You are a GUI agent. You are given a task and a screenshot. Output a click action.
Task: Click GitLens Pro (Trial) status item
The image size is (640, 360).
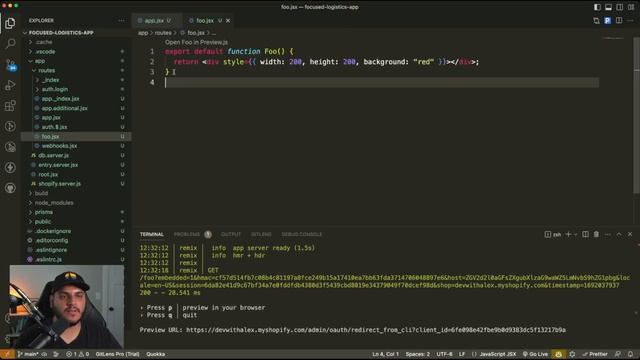(x=117, y=354)
